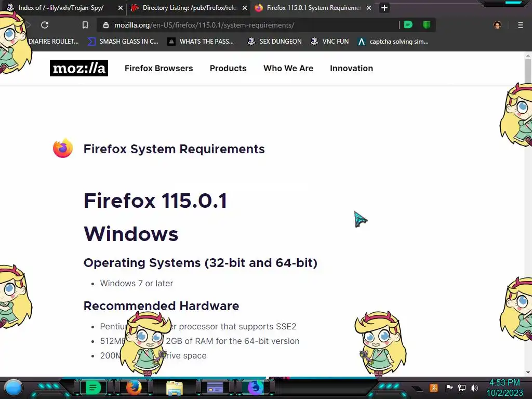Click the Recommended Hardware heading
This screenshot has width=532, height=399.
tap(161, 305)
